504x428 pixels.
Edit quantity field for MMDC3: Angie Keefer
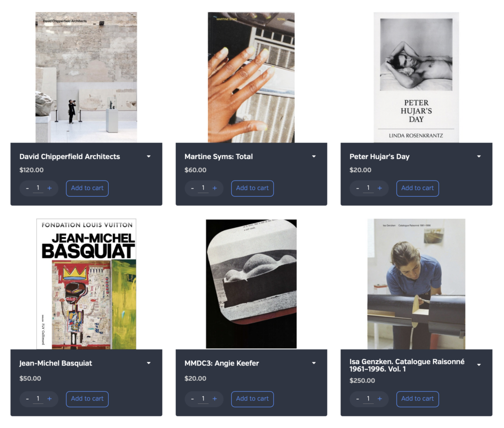coord(203,399)
